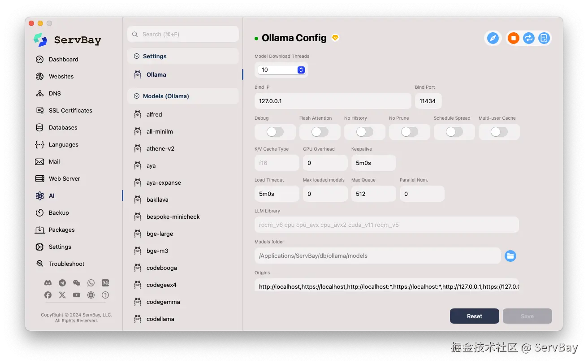Click the Bind IP field
This screenshot has width=588, height=364.
(x=333, y=101)
